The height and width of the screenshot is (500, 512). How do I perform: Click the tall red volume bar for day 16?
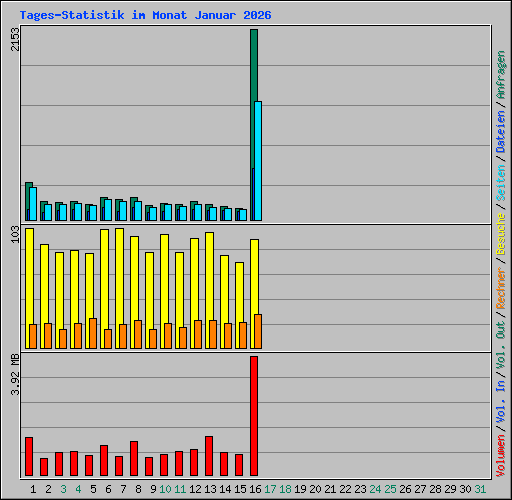(254, 416)
